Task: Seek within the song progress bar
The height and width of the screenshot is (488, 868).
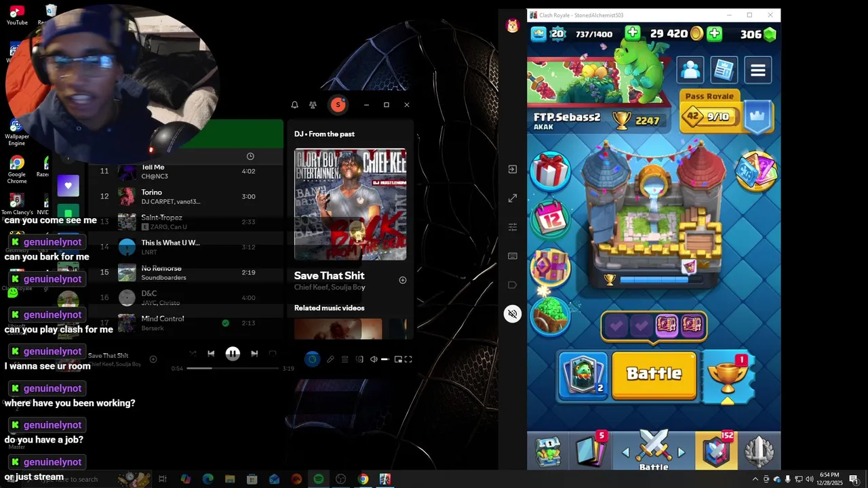Action: pyautogui.click(x=233, y=368)
